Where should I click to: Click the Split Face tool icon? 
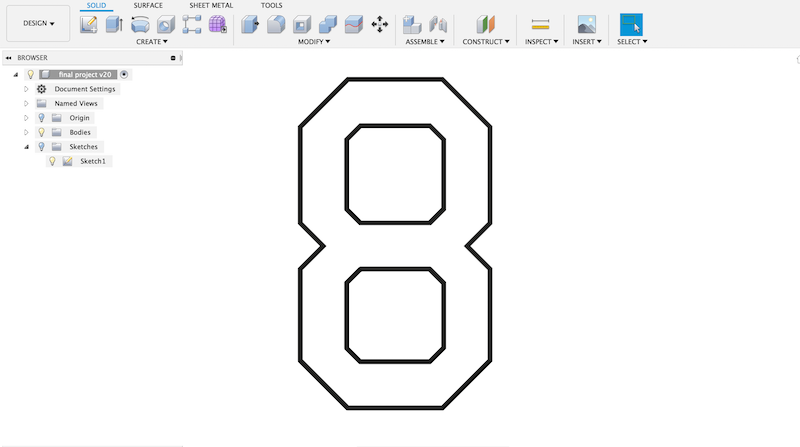pos(354,24)
